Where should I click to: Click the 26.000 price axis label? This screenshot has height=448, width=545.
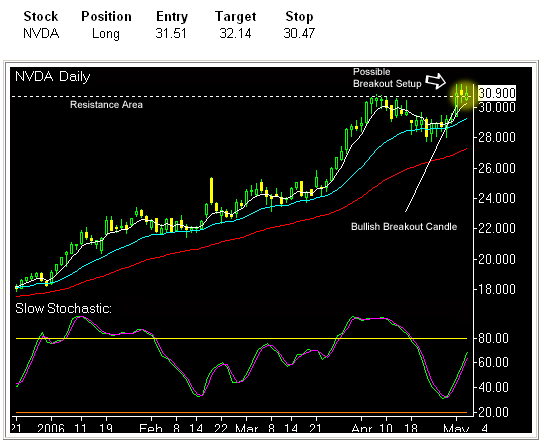click(497, 168)
